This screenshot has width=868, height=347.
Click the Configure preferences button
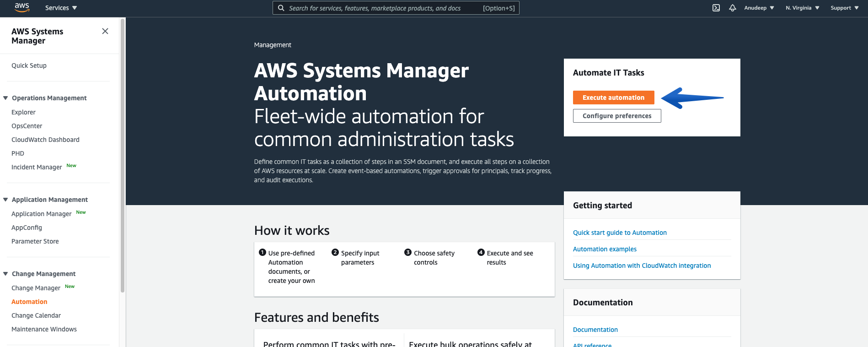(x=617, y=116)
